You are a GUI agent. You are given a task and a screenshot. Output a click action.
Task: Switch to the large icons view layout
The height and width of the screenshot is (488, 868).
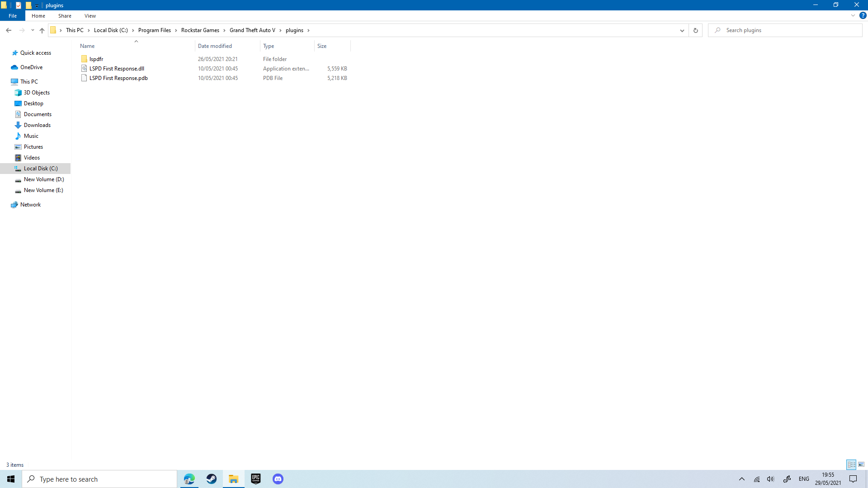tap(861, 465)
